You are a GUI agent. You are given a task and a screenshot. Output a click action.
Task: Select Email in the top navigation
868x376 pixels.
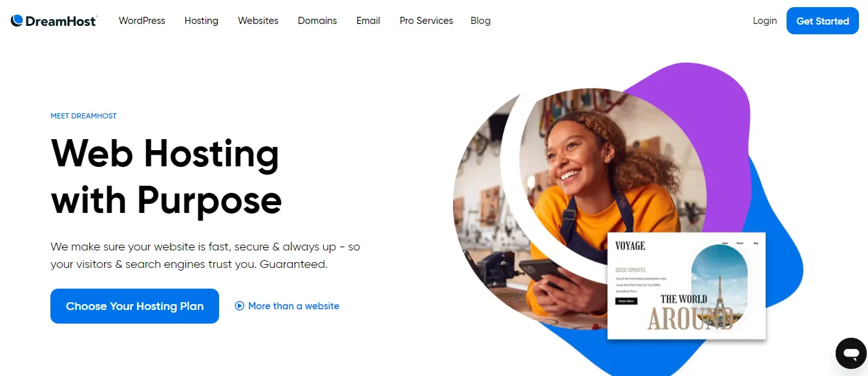pos(368,21)
